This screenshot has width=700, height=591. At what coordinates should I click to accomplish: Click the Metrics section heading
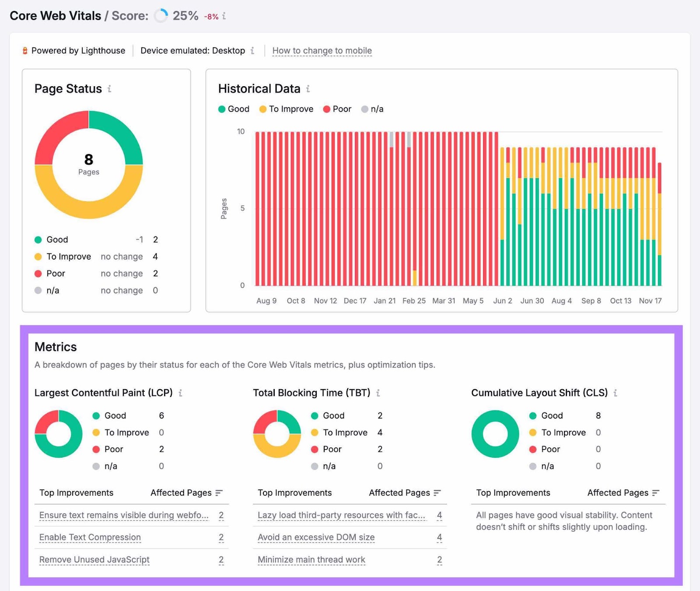tap(56, 347)
